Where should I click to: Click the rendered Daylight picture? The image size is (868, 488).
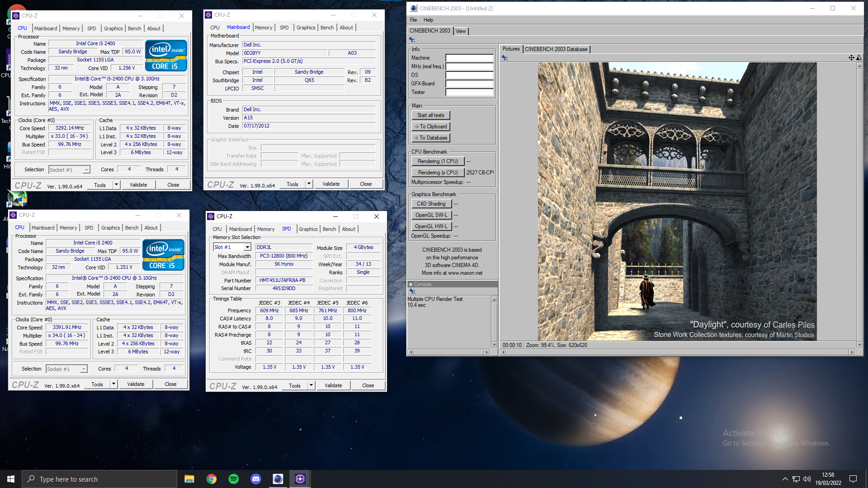pos(677,202)
